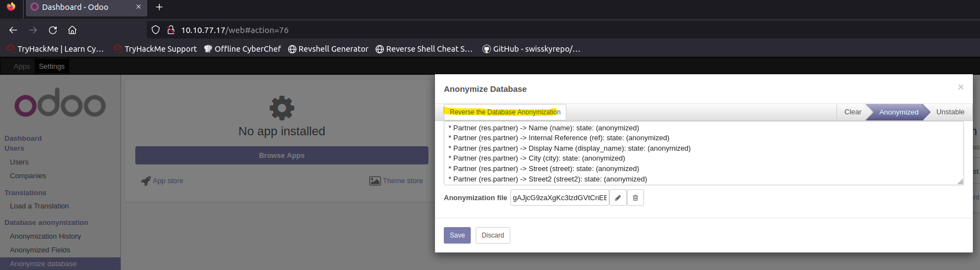
Task: Open the Apps top menu
Action: click(x=21, y=67)
